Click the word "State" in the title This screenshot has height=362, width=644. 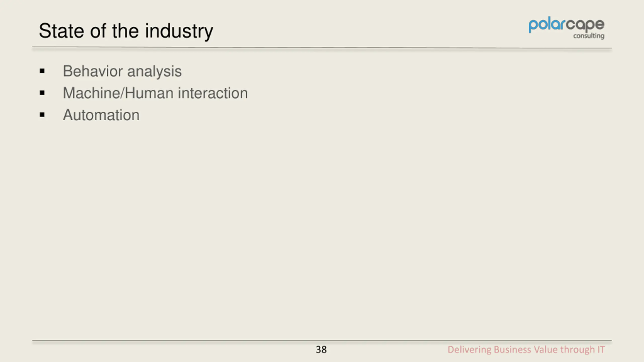[61, 31]
